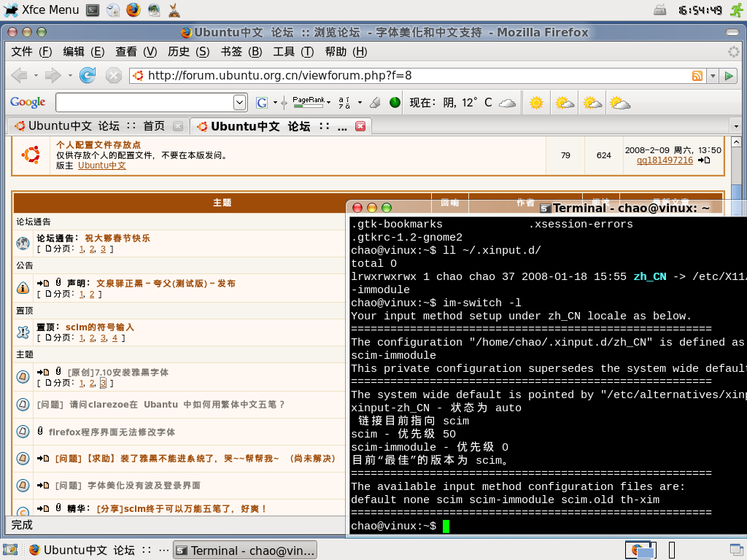Open the 查看 (V) menu
The image size is (747, 560).
136,52
